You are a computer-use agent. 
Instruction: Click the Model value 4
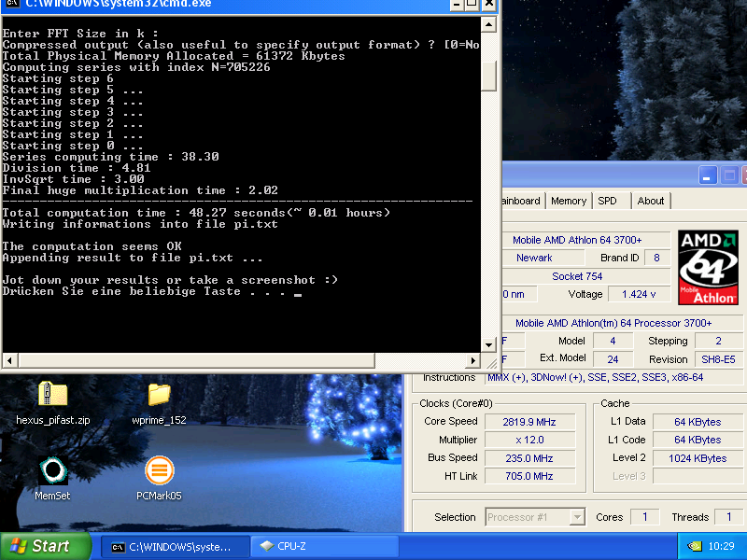tap(613, 341)
